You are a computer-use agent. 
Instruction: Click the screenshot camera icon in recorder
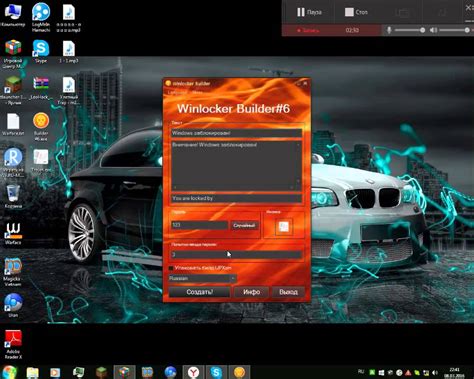click(x=403, y=13)
